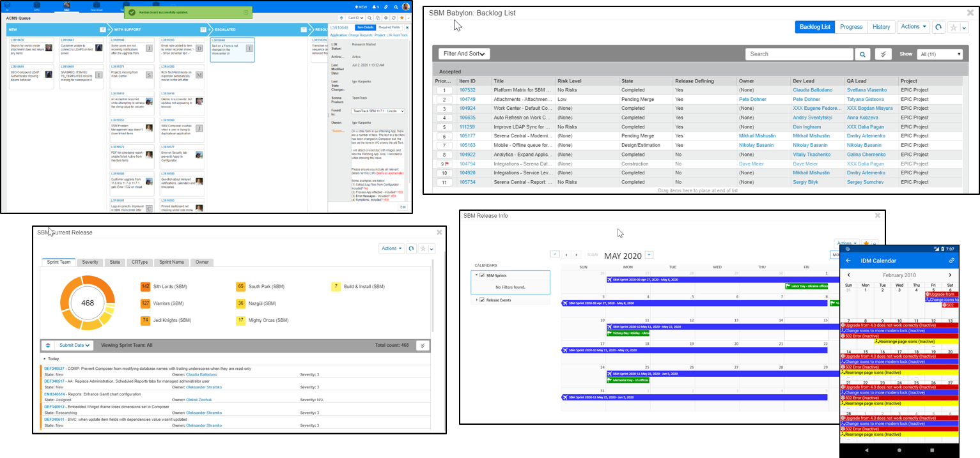Open Filter And Sort dropdown
Screen dimensions: 980x458
[464, 54]
